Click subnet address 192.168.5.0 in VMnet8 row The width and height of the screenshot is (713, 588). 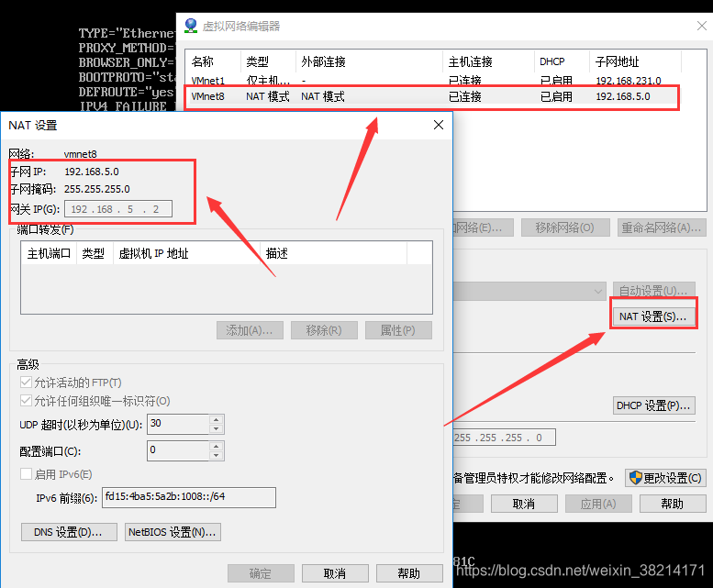[623, 96]
